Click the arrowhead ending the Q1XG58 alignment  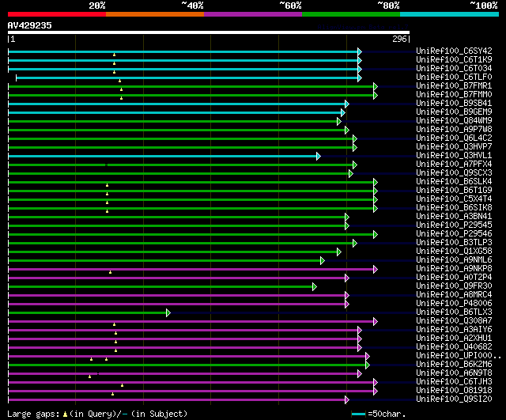coord(339,252)
